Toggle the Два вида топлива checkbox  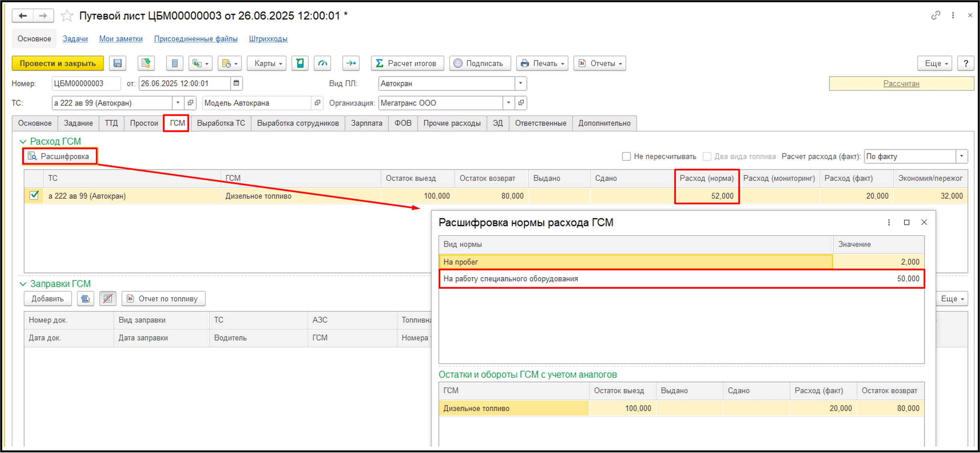(707, 156)
